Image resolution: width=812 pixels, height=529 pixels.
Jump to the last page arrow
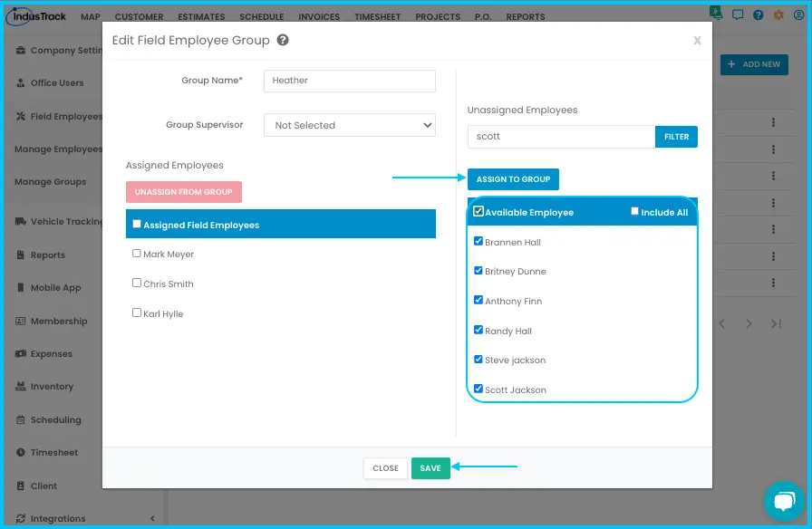[776, 324]
